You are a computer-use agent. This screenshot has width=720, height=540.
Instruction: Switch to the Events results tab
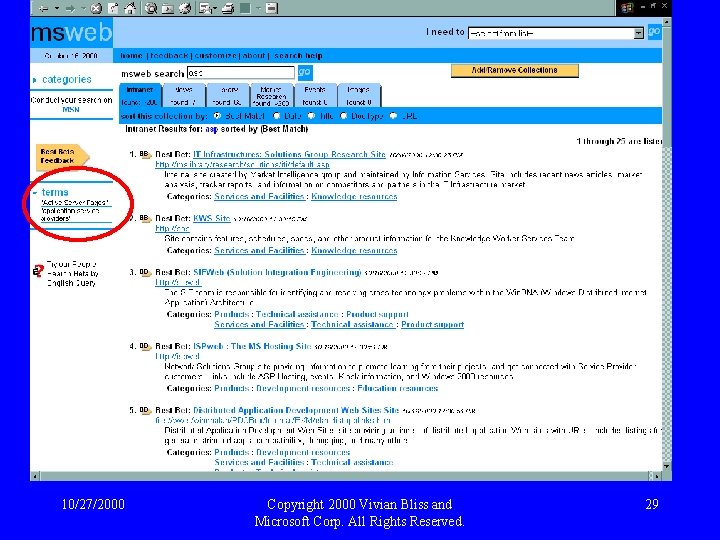click(x=315, y=96)
